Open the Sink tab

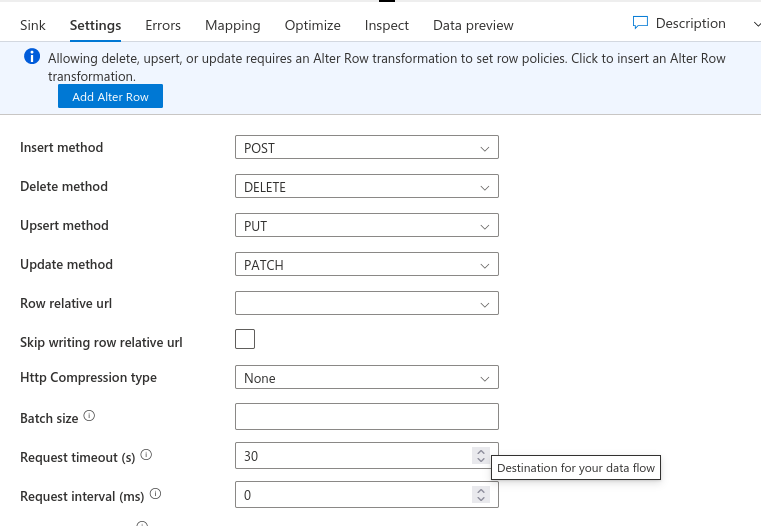tap(33, 25)
